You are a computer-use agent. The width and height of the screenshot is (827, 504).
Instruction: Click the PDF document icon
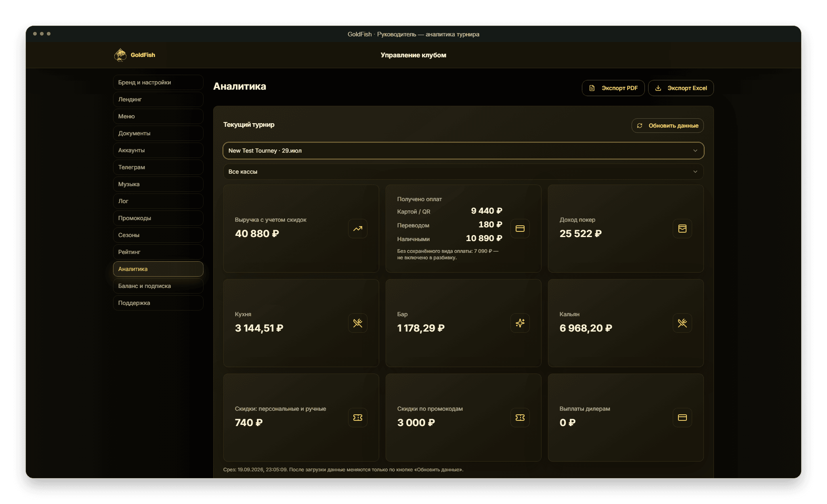click(592, 88)
